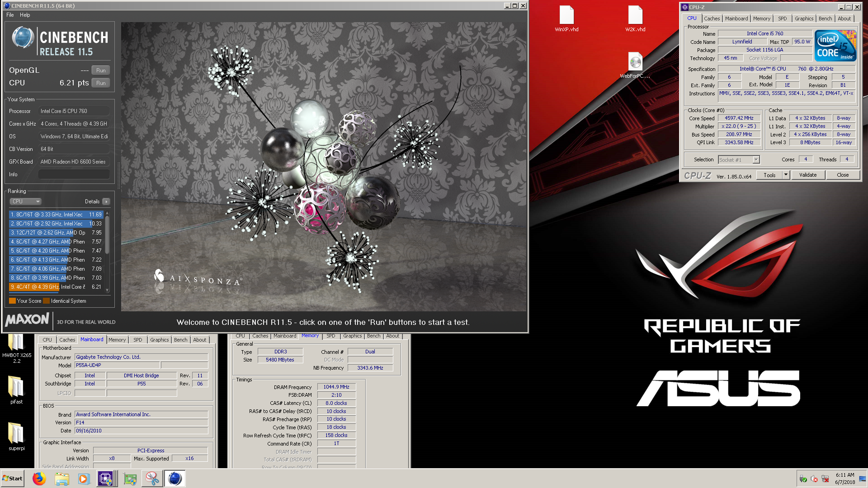
Task: Click into the Info field in Cinebench
Action: [x=74, y=174]
